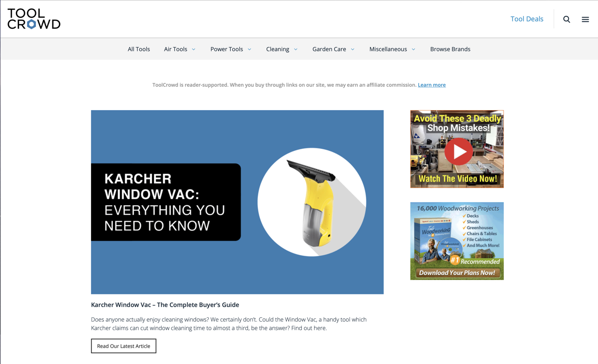Expand the Miscellaneous dropdown chevron

tap(413, 49)
